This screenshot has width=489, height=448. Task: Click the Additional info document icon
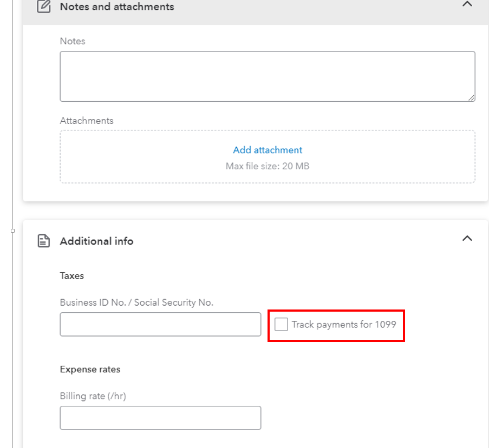44,241
